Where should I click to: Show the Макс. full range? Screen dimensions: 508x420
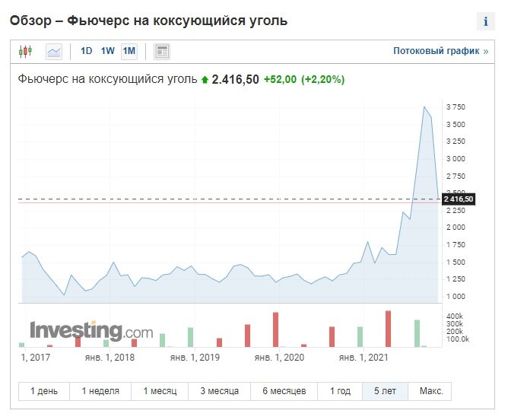pyautogui.click(x=430, y=391)
